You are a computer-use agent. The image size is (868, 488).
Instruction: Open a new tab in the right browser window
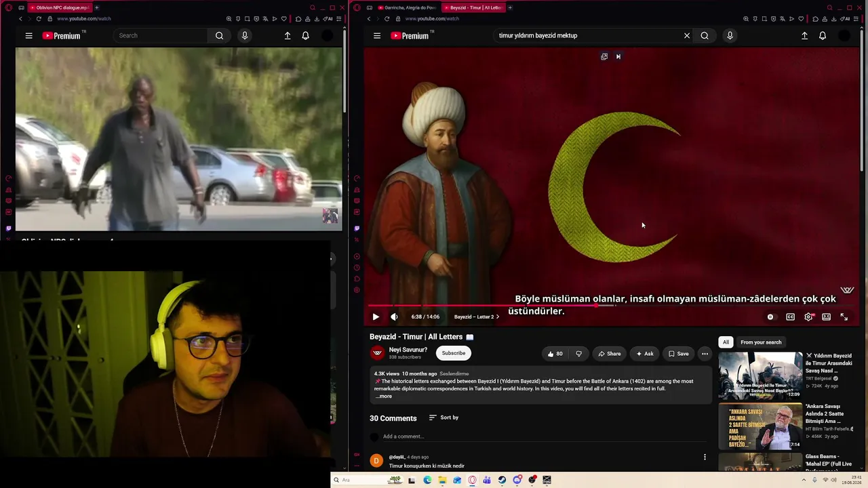[x=510, y=7]
